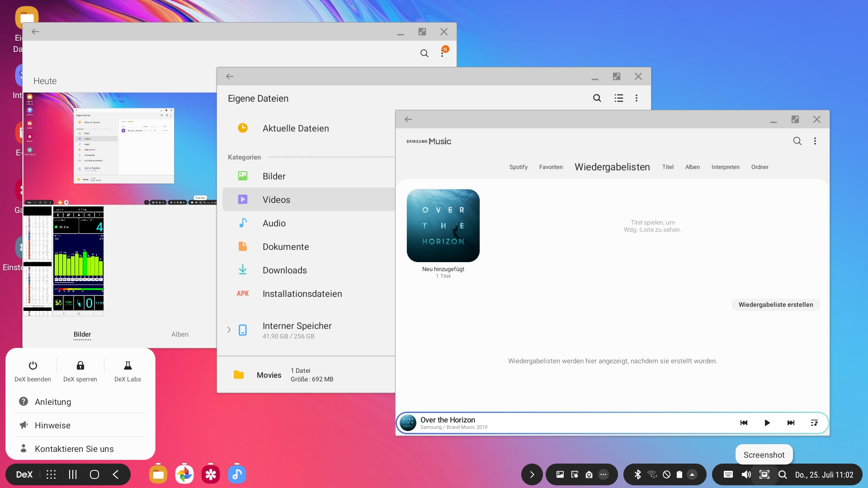868x488 pixels.
Task: Switch Eigene Dateien to list view
Action: 618,98
